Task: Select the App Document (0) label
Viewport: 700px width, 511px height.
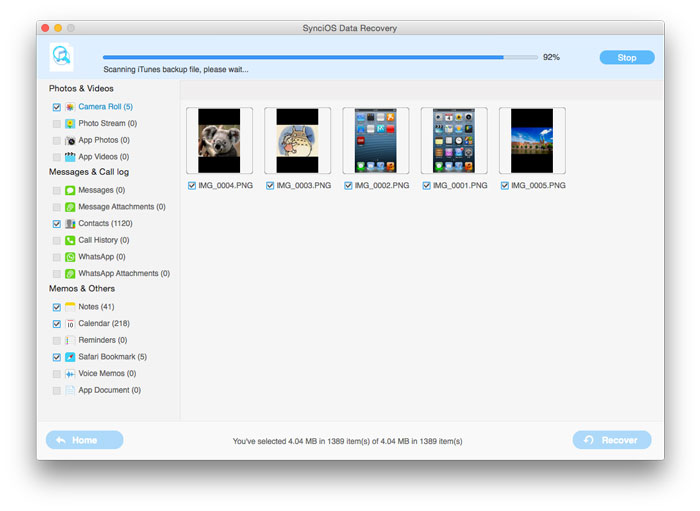Action: point(109,390)
